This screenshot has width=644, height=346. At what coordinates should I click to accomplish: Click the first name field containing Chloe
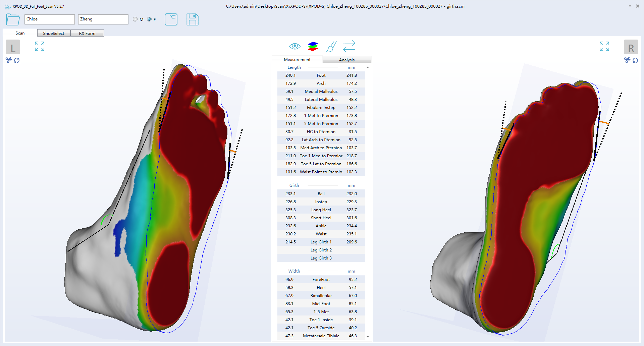coord(49,19)
